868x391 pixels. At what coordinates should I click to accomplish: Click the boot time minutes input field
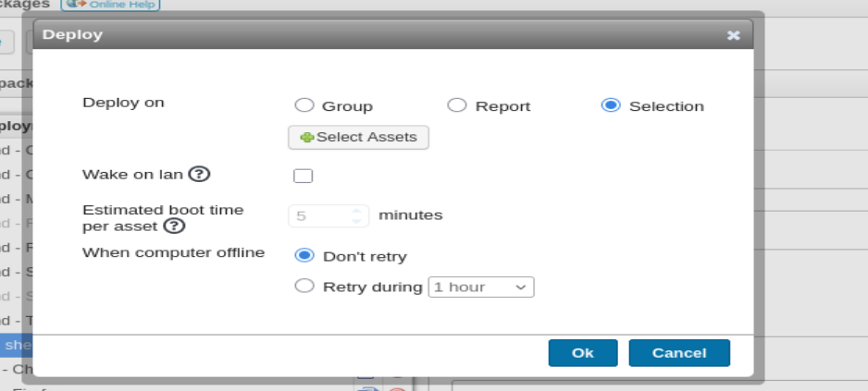click(x=329, y=215)
